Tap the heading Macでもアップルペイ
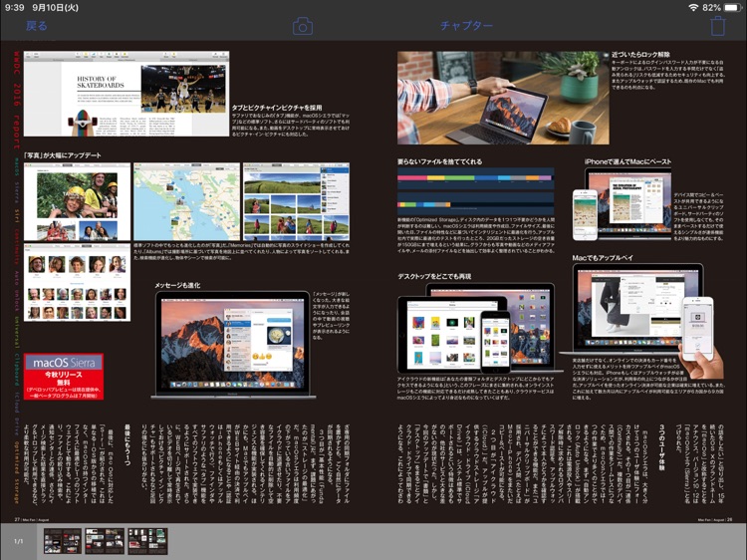This screenshot has width=747, height=560. (603, 258)
